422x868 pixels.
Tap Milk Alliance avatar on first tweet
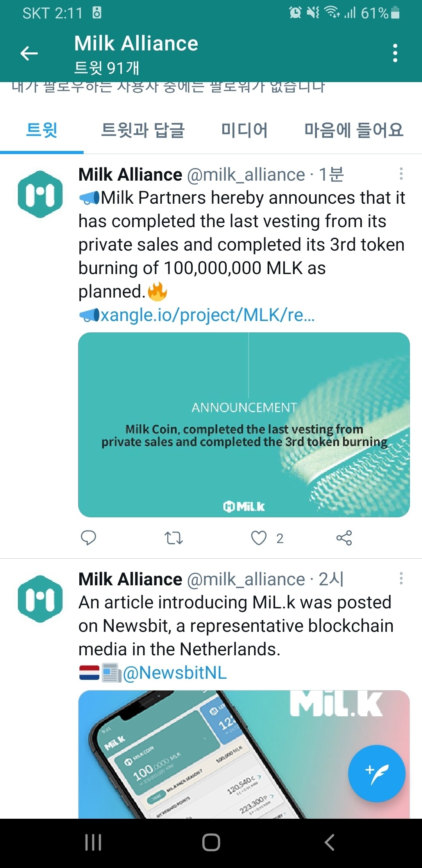pos(40,194)
